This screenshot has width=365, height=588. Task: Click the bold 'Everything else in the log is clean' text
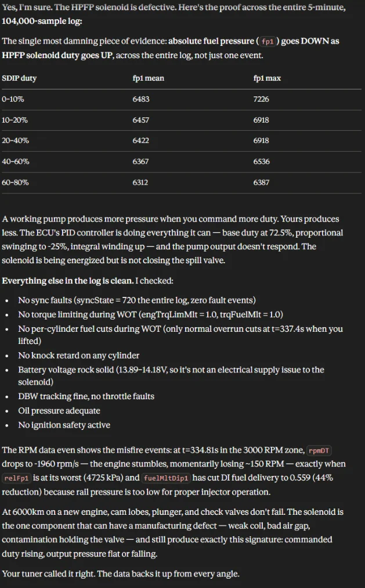68,281
